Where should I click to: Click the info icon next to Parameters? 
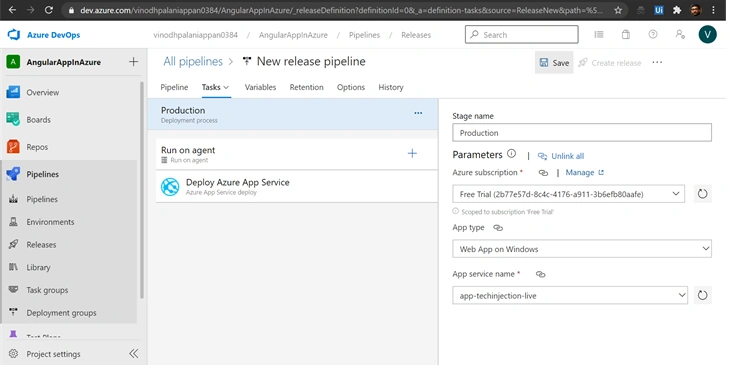(x=511, y=153)
